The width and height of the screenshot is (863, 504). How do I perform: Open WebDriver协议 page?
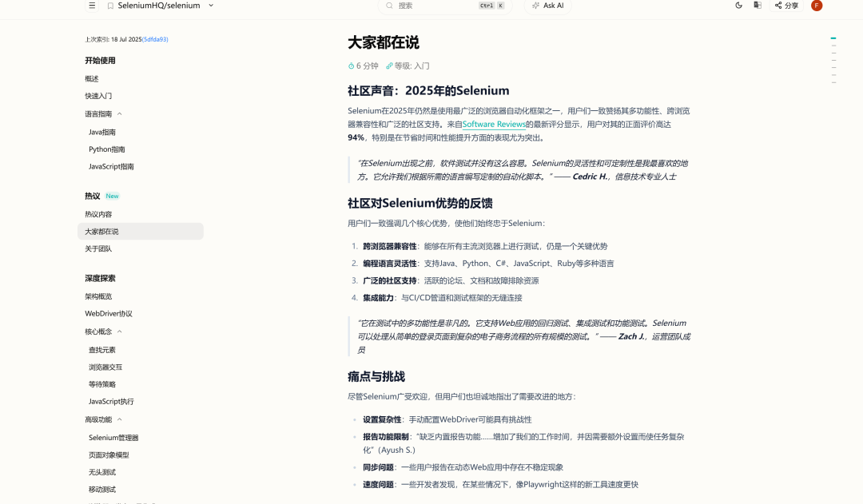pyautogui.click(x=109, y=314)
